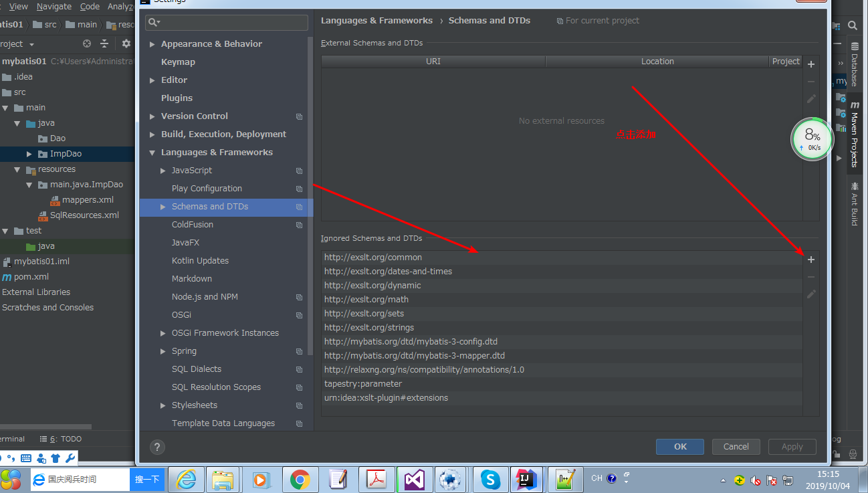Expand Version Control settings group
Viewport: 868px width, 493px height.
[153, 116]
